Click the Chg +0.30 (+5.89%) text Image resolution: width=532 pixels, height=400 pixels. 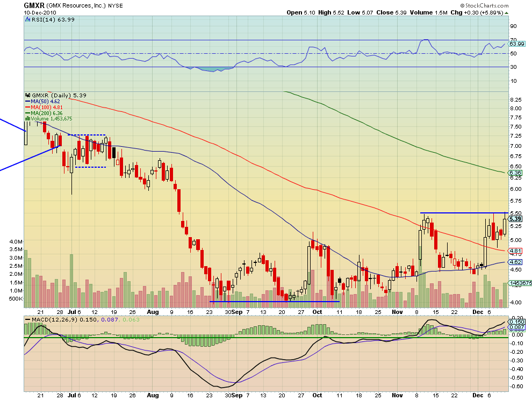coord(477,12)
